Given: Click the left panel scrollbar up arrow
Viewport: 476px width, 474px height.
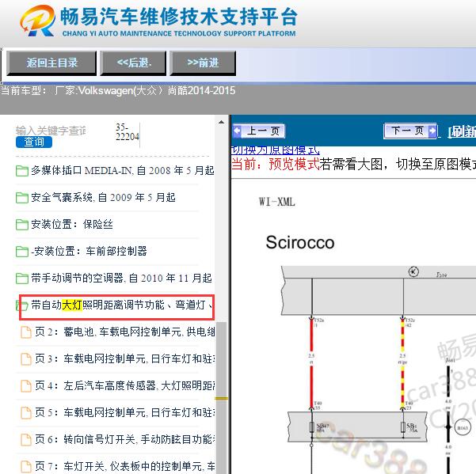Looking at the screenshot, I should point(221,122).
